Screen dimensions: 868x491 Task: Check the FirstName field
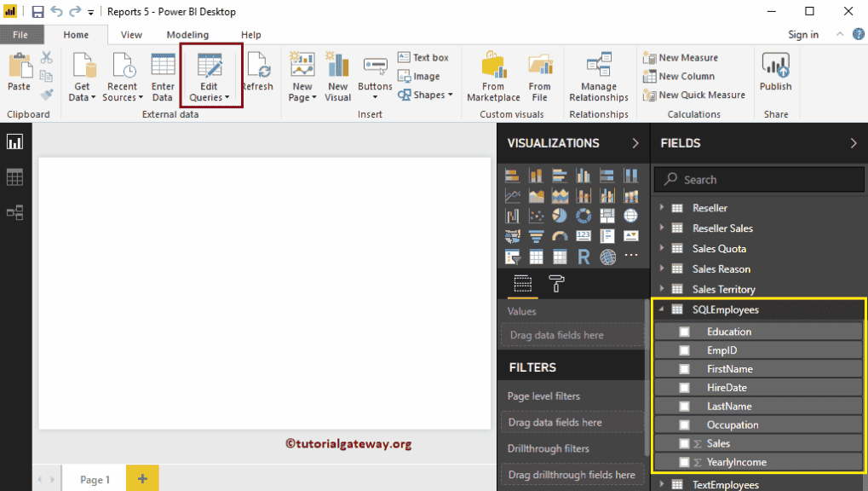[x=684, y=369]
